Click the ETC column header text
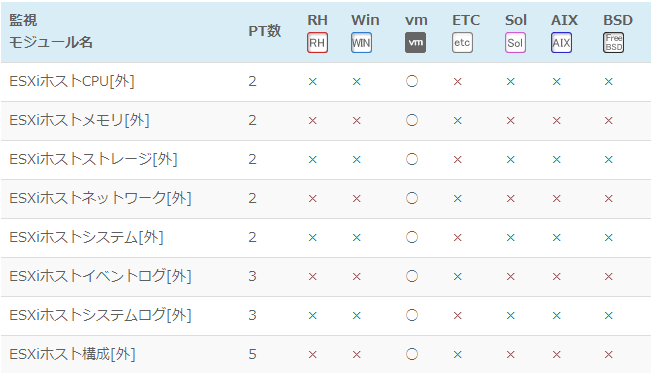The image size is (653, 373). point(466,20)
